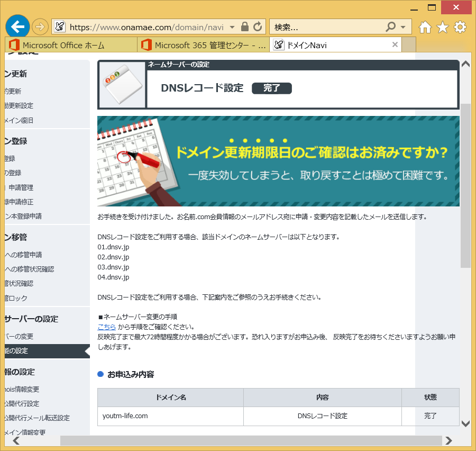Image resolution: width=476 pixels, height=451 pixels.
Task: Click sidebar 管ロック link
Action: [16, 298]
